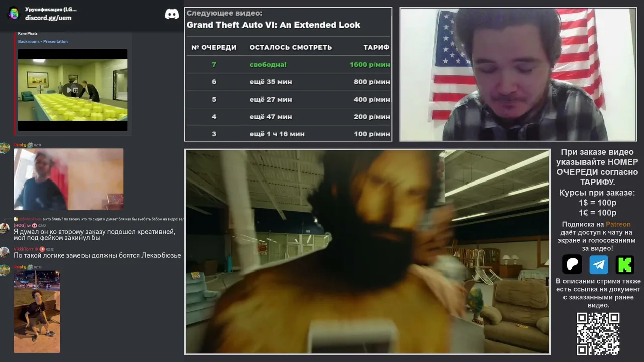
Task: Select queue row 'ещё 35 мин'
Action: 288,82
